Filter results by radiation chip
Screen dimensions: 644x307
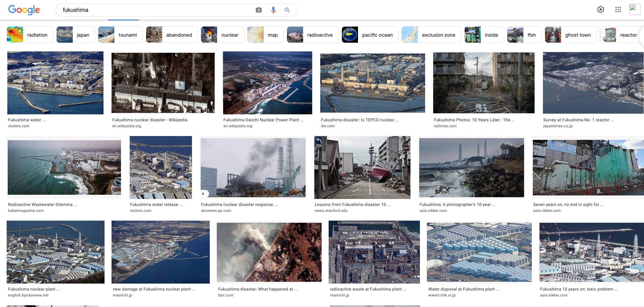tap(30, 35)
